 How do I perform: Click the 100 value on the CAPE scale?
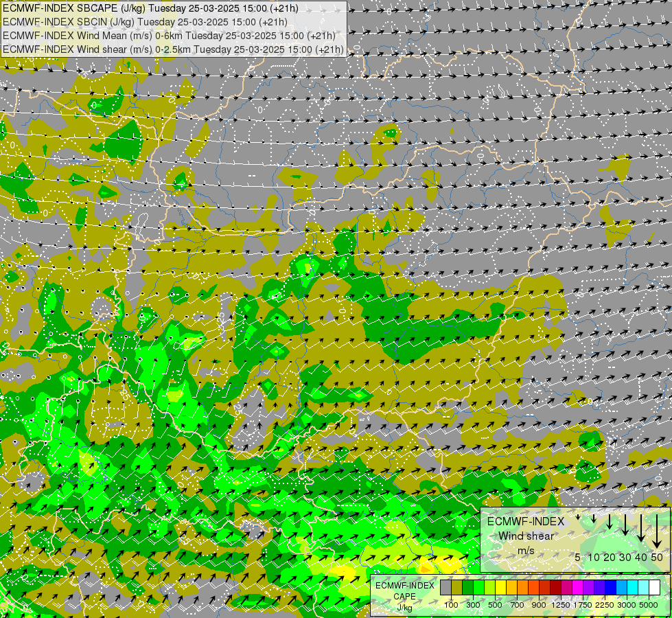tap(451, 605)
